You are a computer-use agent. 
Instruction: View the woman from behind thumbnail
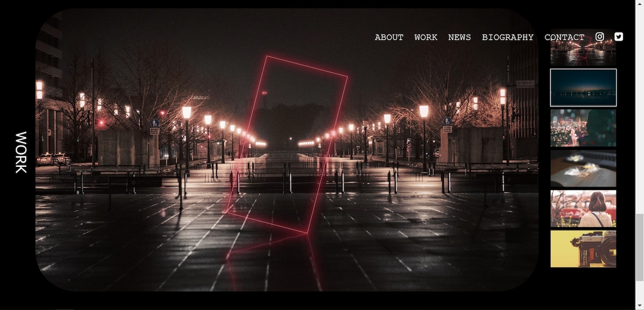pos(583,209)
